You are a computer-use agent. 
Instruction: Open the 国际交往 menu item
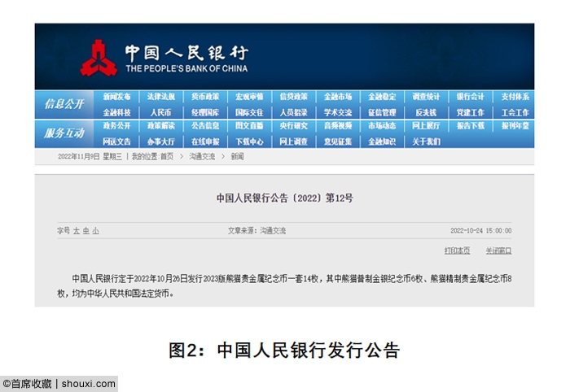(x=249, y=112)
